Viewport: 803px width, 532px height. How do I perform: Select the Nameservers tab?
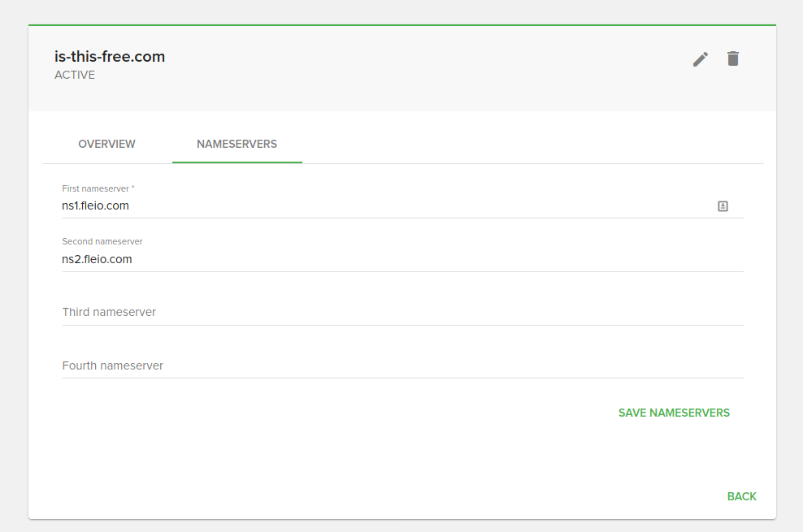(x=237, y=144)
